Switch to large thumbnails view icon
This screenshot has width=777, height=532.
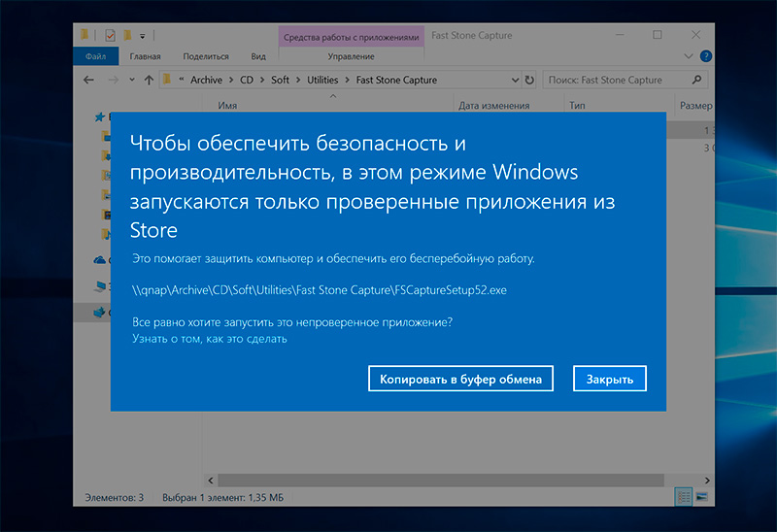pyautogui.click(x=701, y=496)
